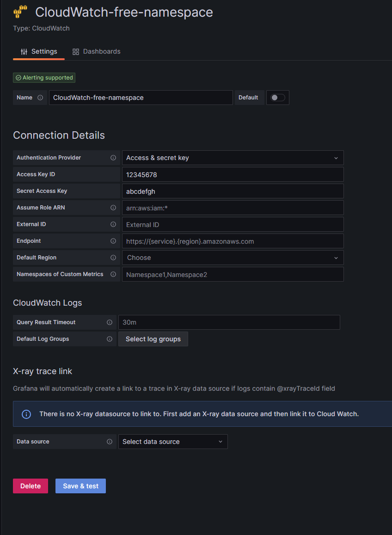Click the Default Log Groups info icon
The height and width of the screenshot is (535, 392).
point(110,339)
